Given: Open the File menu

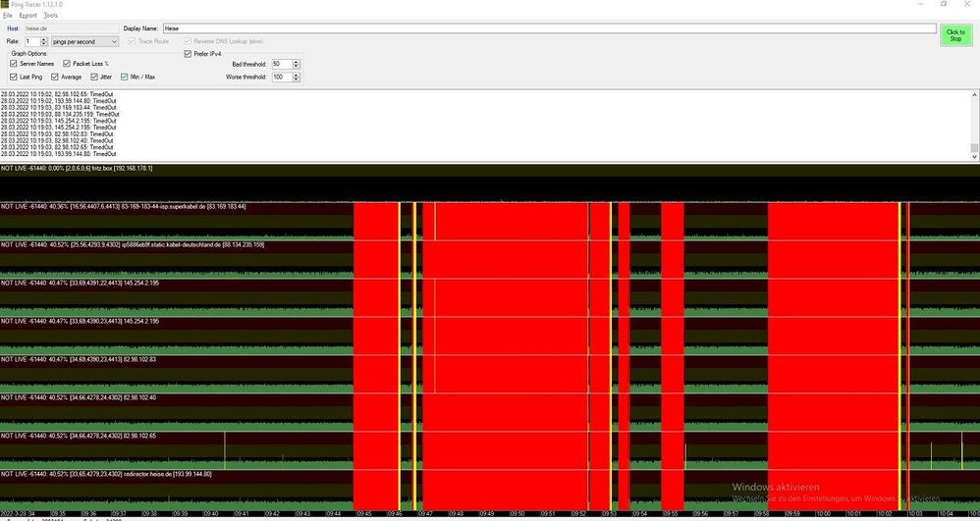Looking at the screenshot, I should pos(8,15).
